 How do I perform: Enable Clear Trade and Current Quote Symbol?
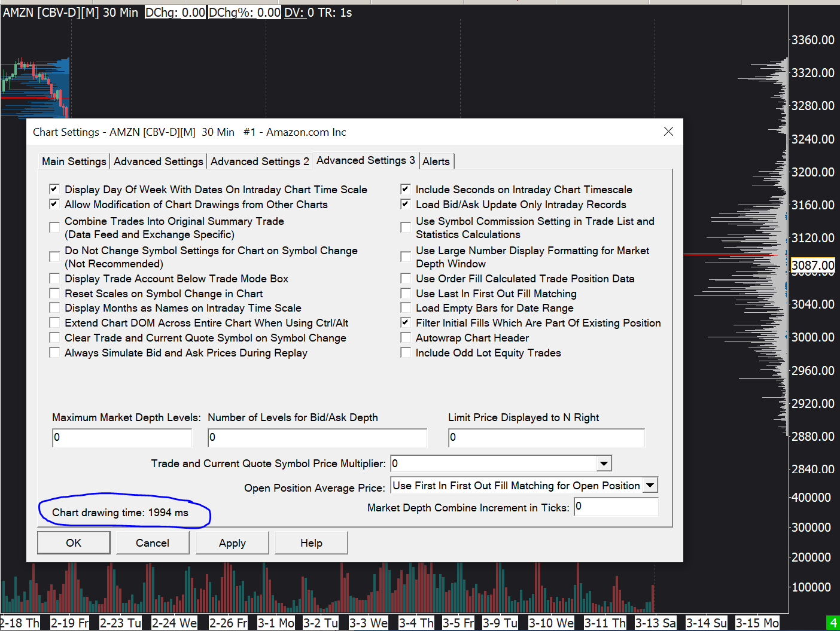pos(54,338)
